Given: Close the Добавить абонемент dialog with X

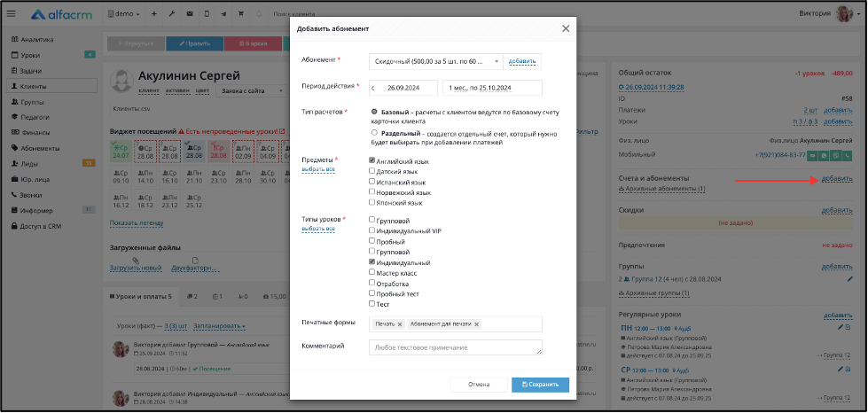Looking at the screenshot, I should coord(565,28).
